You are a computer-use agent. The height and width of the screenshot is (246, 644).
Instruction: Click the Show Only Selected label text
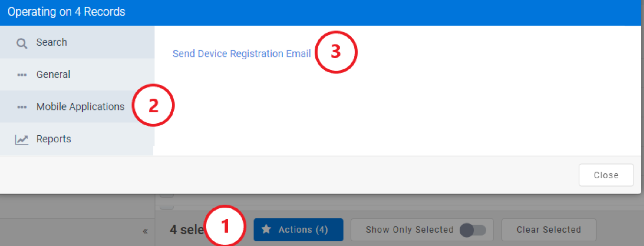[409, 230]
